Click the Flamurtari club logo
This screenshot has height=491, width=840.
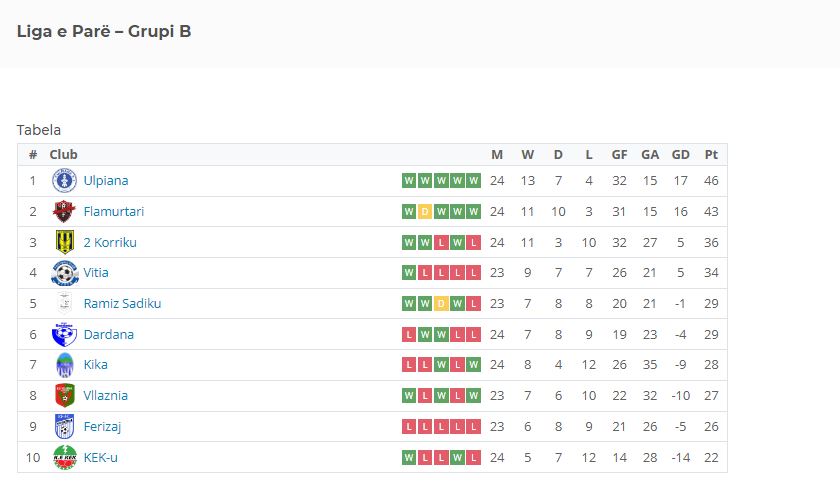(x=64, y=211)
